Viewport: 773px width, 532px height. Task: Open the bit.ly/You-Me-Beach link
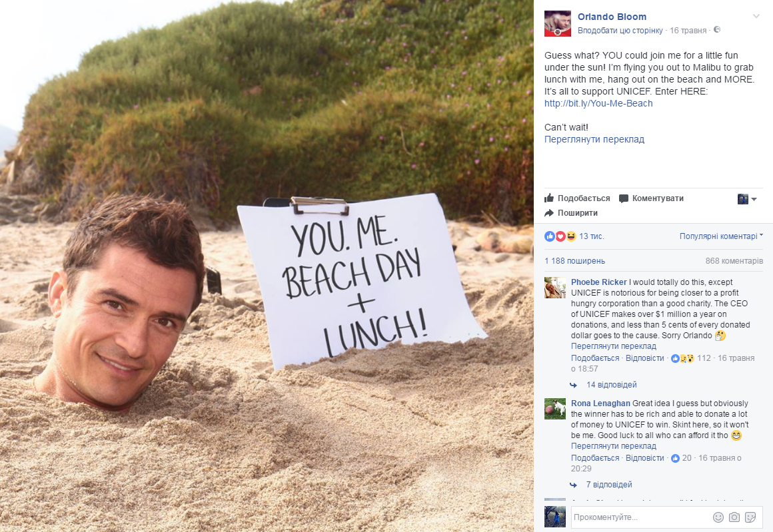pyautogui.click(x=598, y=103)
